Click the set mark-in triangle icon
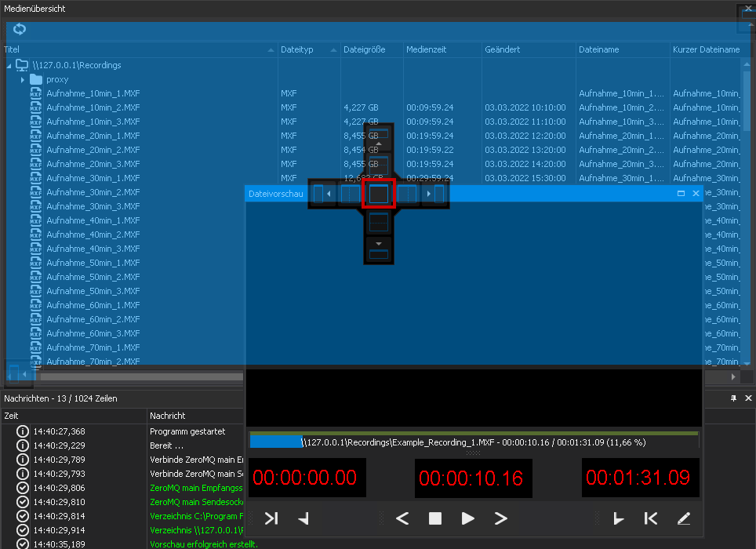The image size is (756, 549). tap(303, 518)
